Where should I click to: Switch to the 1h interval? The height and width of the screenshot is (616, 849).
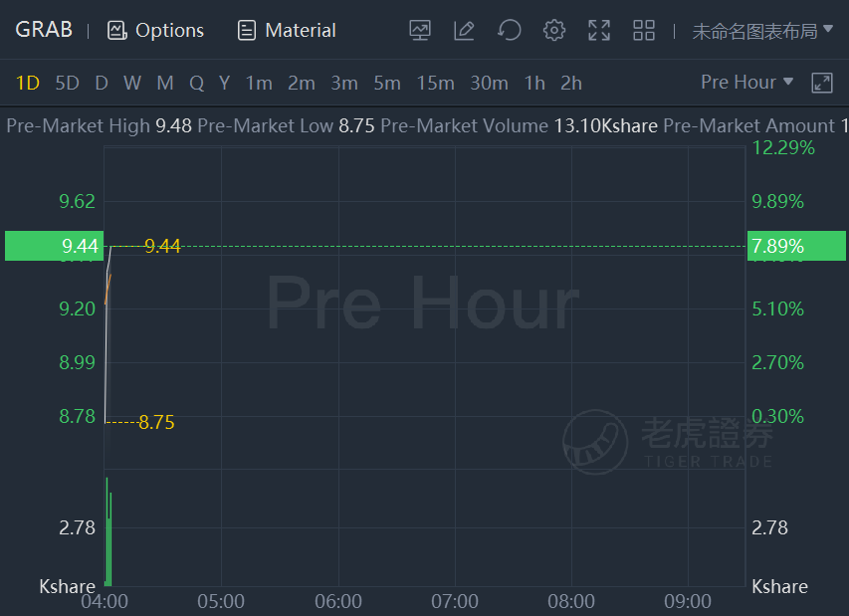point(534,84)
